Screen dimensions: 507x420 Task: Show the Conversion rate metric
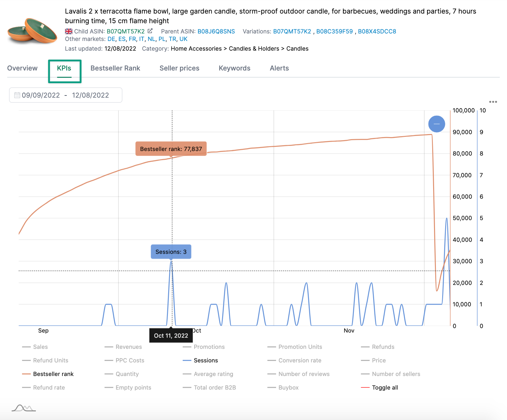(x=300, y=360)
